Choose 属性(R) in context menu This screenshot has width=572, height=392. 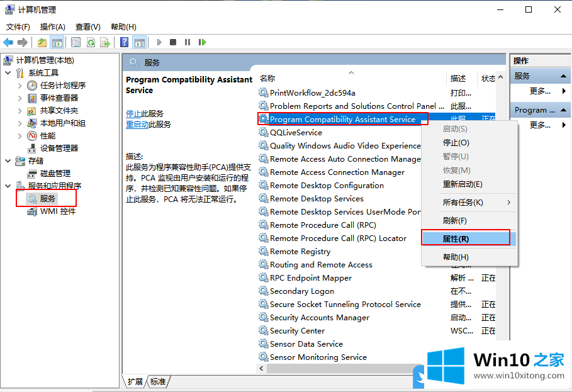click(469, 239)
